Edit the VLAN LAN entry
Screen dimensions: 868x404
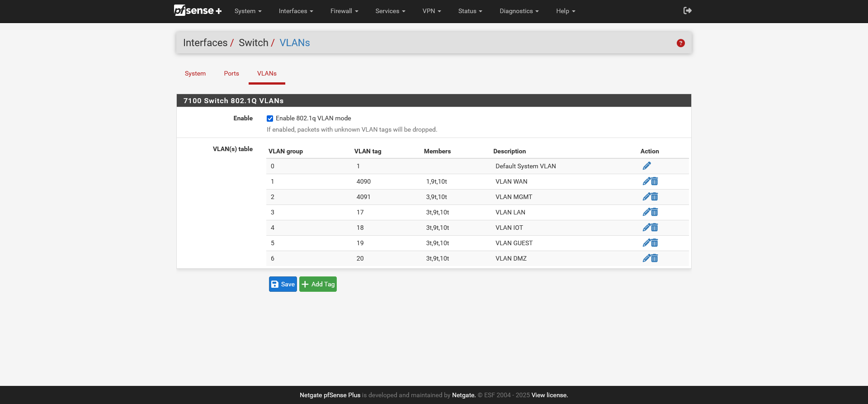pyautogui.click(x=646, y=212)
